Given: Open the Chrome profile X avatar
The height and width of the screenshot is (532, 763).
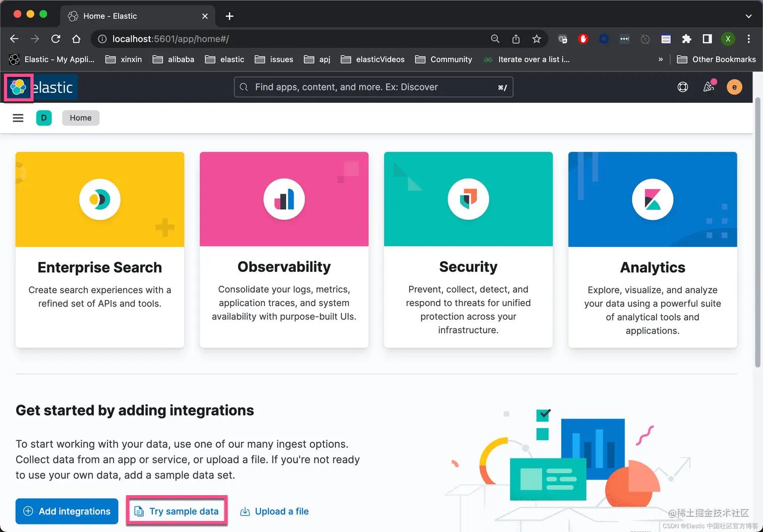Looking at the screenshot, I should [x=728, y=39].
